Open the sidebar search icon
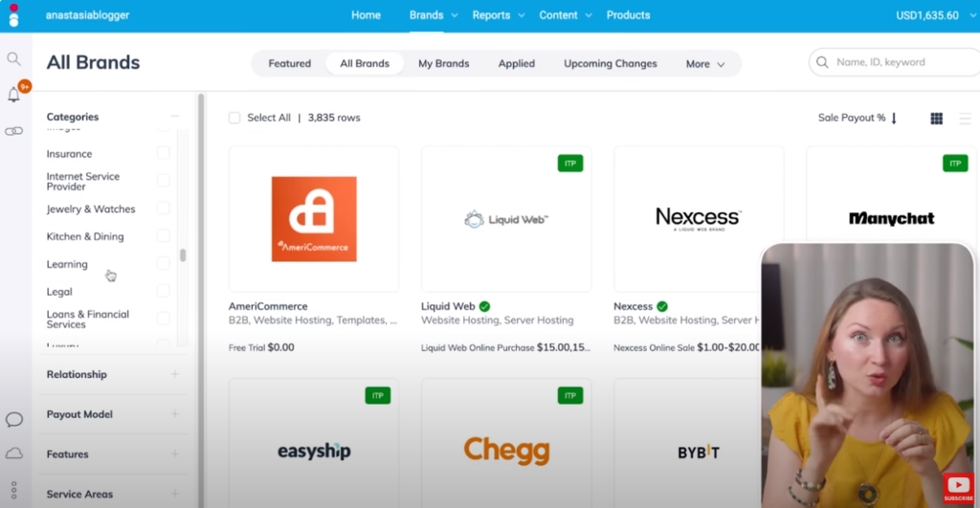 click(13, 59)
